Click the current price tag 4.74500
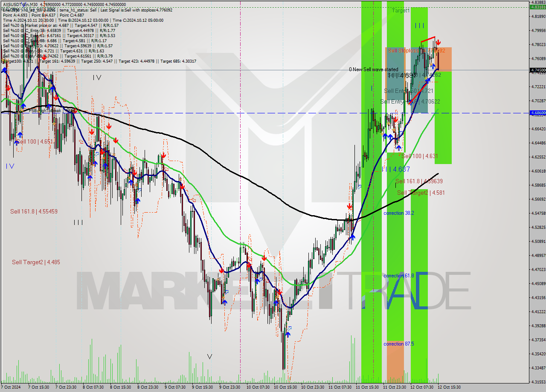546x392 pixels. pos(538,70)
